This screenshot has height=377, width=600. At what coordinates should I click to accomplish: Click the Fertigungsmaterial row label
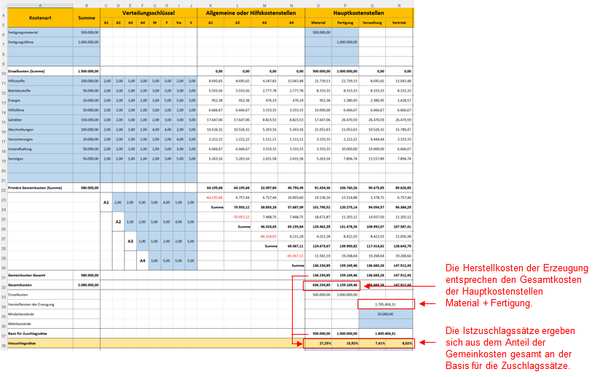(x=40, y=33)
